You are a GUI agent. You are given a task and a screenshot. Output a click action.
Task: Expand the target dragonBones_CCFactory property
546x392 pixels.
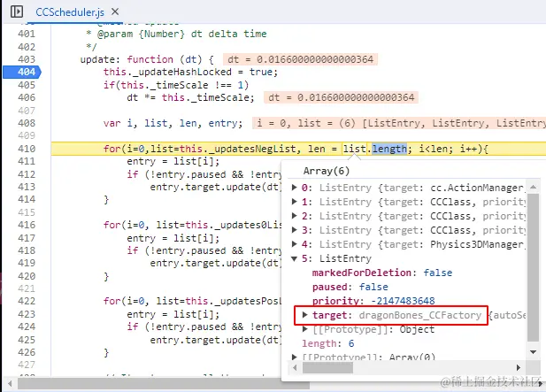coord(305,315)
